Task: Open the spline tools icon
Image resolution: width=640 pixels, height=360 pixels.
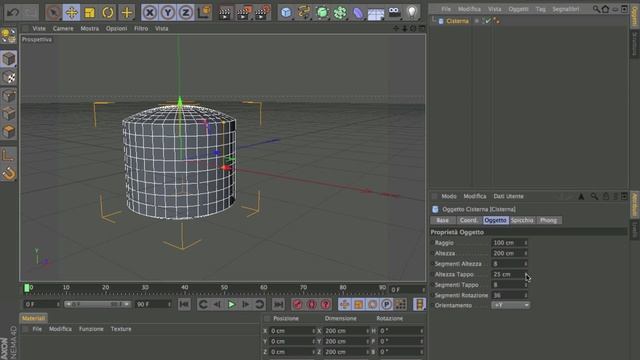Action: [304, 12]
